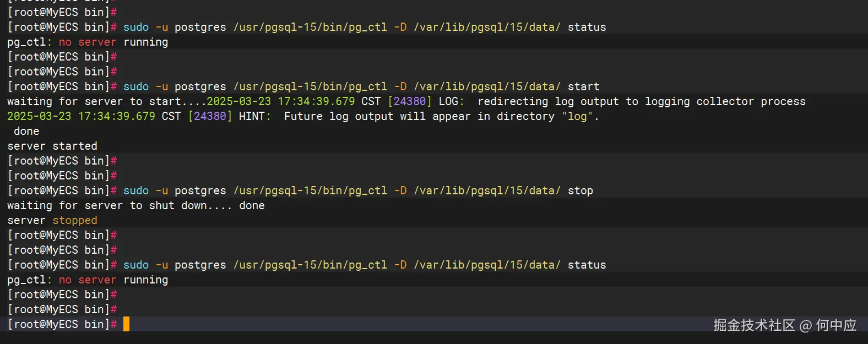868x344 pixels.
Task: Click the "HINT:" label in the output
Action: [x=254, y=116]
